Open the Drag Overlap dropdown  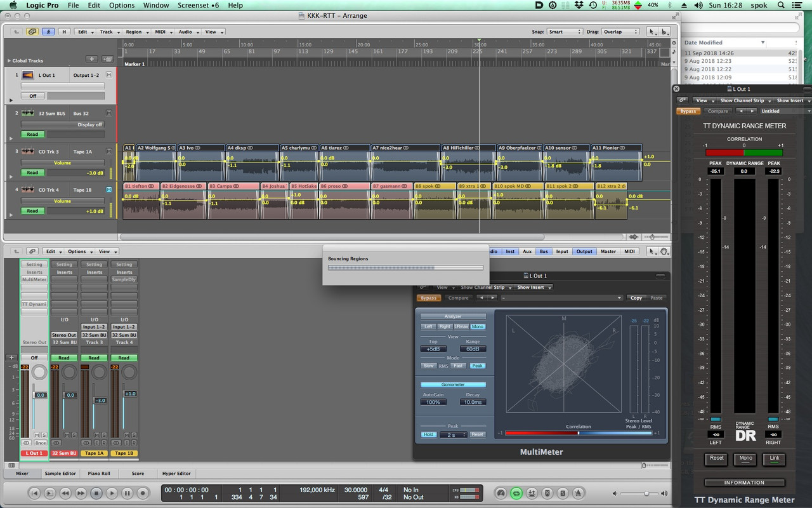(x=620, y=32)
